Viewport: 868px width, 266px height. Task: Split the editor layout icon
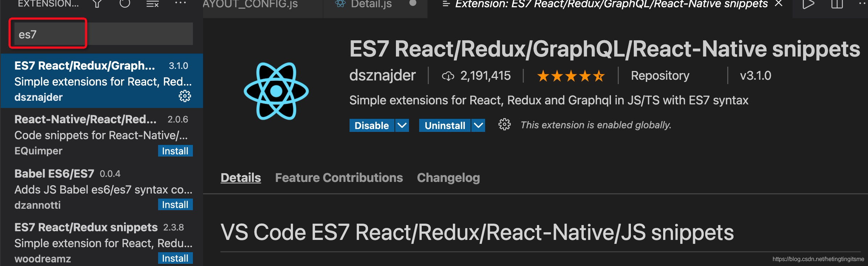click(837, 4)
